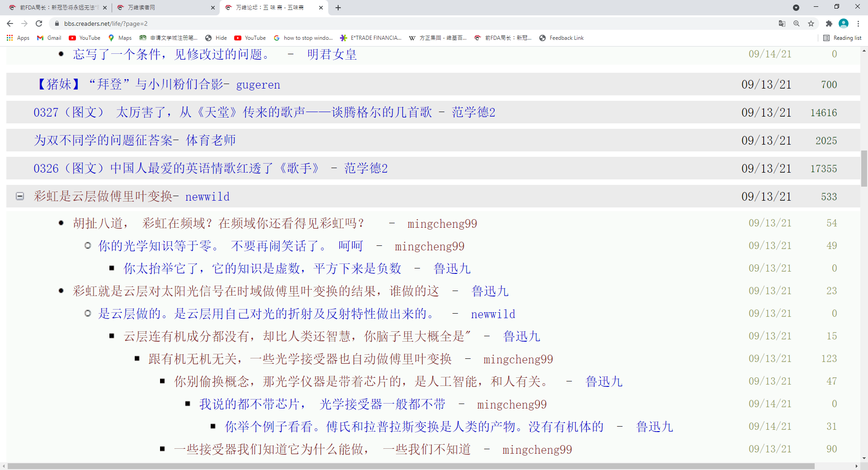Open reply 云层连有机成分都没有
This screenshot has height=470, width=868.
tap(297, 337)
